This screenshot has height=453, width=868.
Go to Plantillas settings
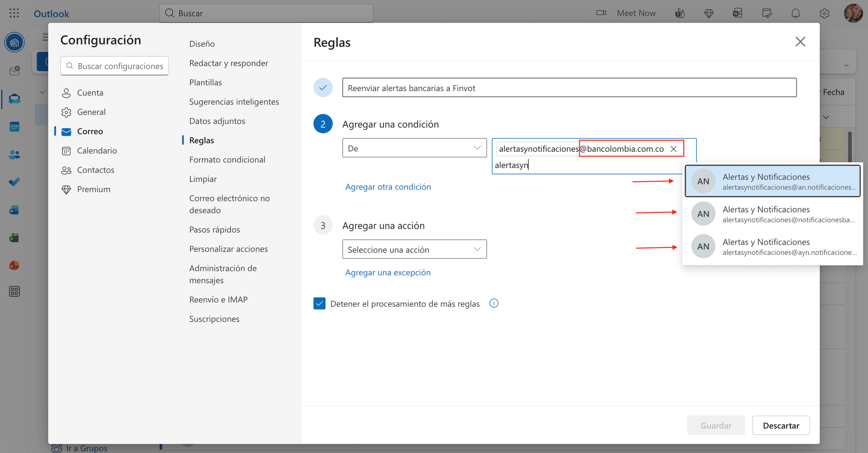(206, 82)
